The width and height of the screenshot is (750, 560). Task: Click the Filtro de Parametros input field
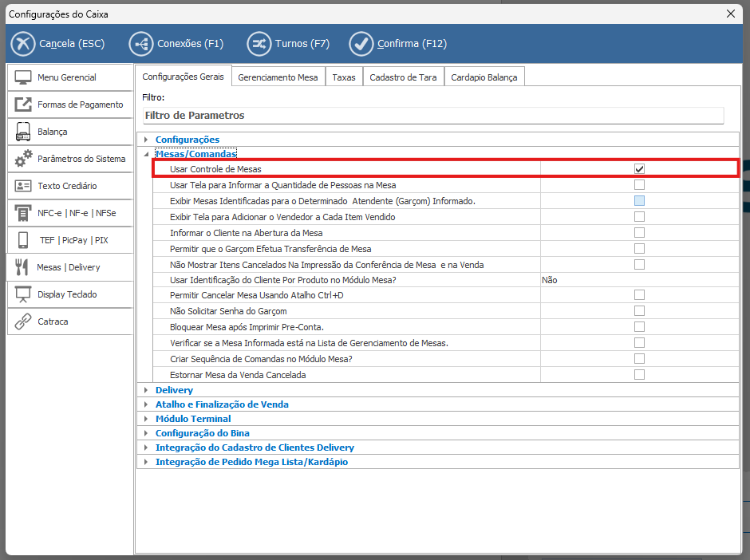point(432,116)
